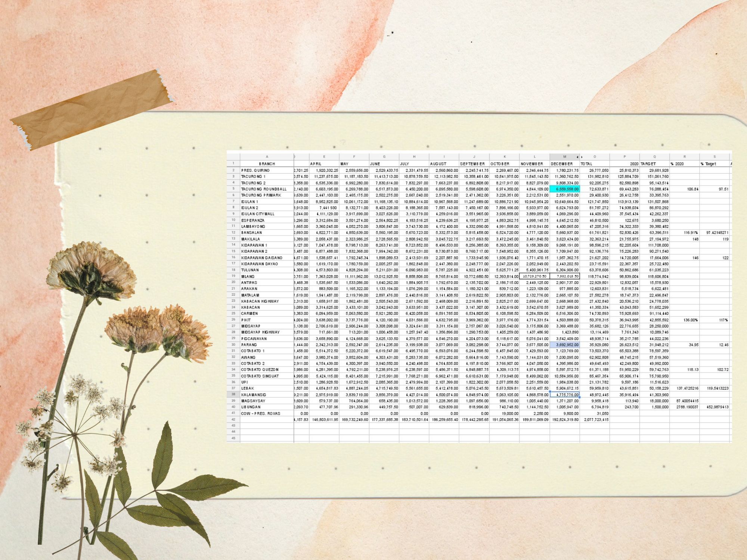Select the column R header
747x560 pixels.
[684, 157]
